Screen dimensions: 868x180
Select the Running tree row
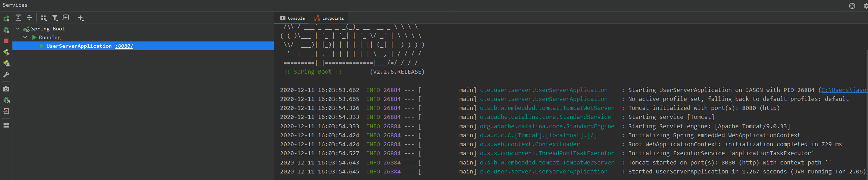pos(143,37)
